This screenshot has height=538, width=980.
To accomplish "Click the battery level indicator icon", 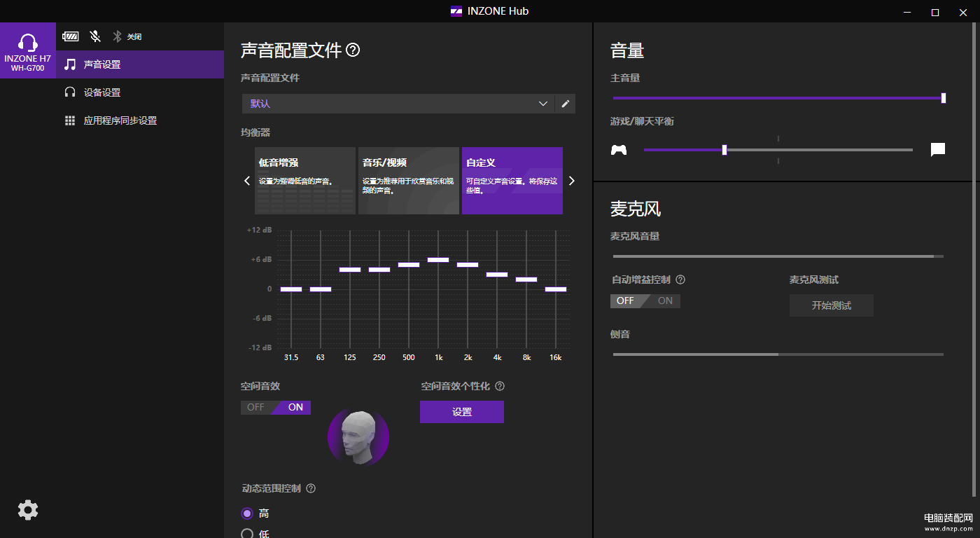I will coord(71,36).
